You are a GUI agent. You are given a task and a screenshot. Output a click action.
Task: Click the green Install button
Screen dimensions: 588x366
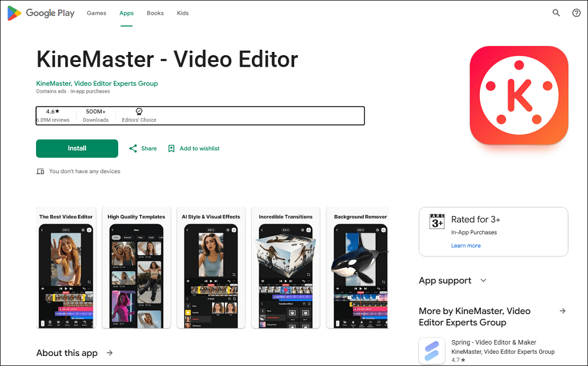(x=77, y=148)
